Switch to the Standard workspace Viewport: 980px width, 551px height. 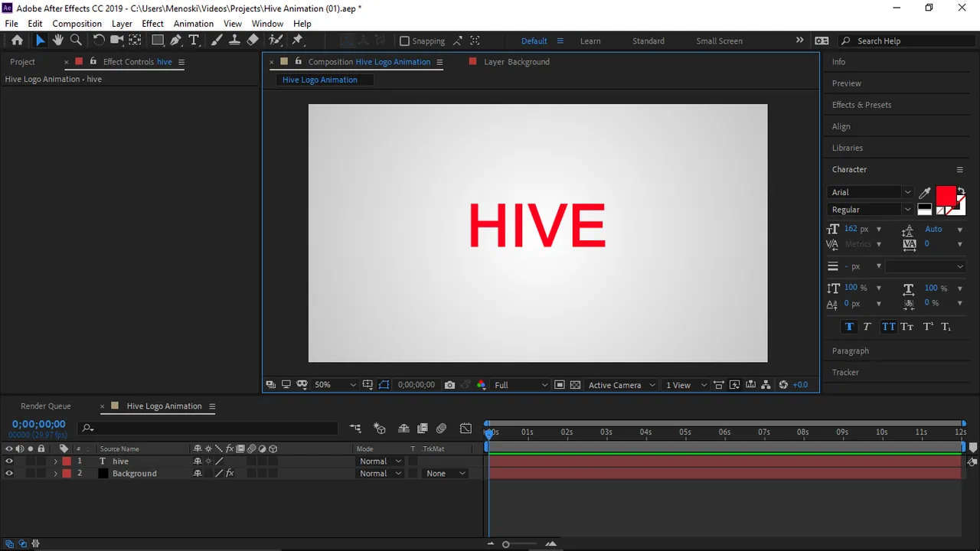(648, 41)
